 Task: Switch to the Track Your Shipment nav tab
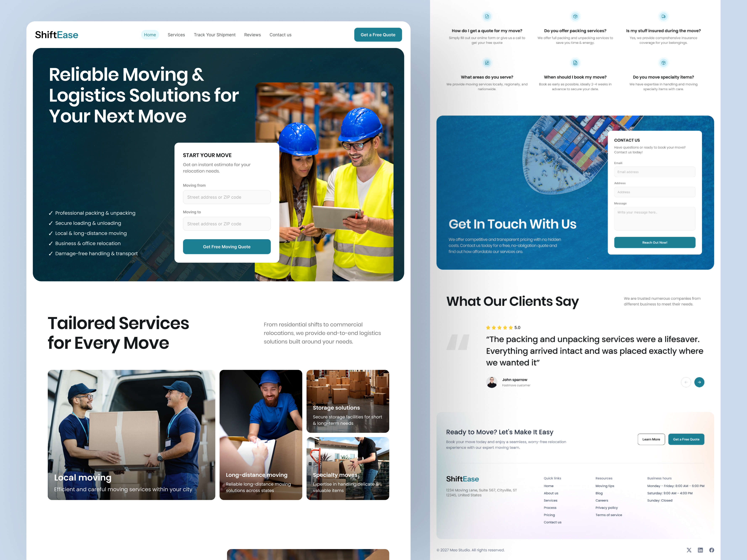pos(214,34)
